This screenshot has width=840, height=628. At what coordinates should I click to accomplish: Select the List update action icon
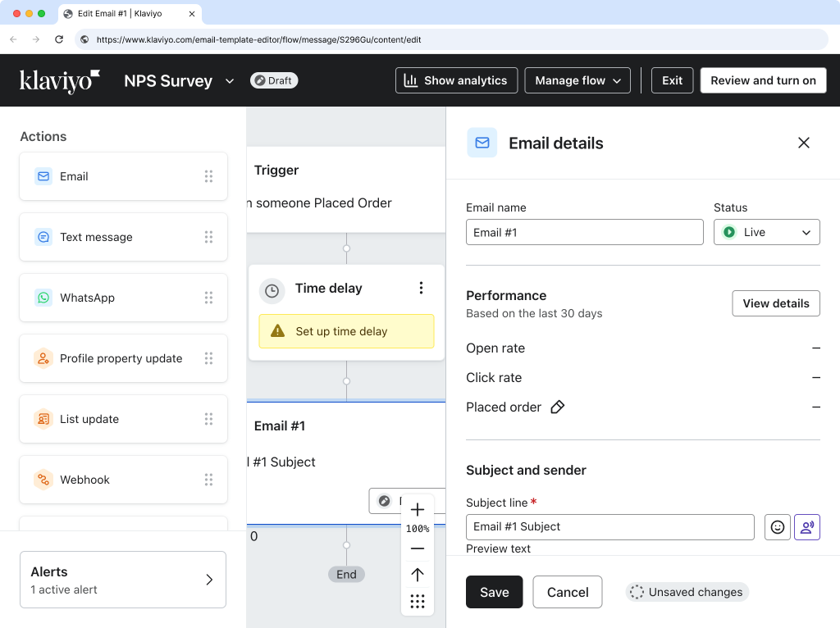pyautogui.click(x=43, y=419)
